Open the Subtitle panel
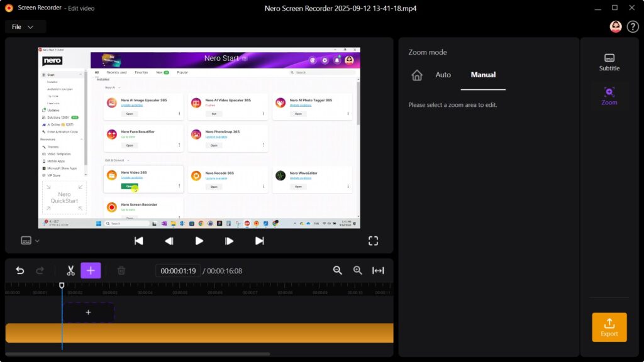Image resolution: width=644 pixels, height=362 pixels. click(609, 62)
